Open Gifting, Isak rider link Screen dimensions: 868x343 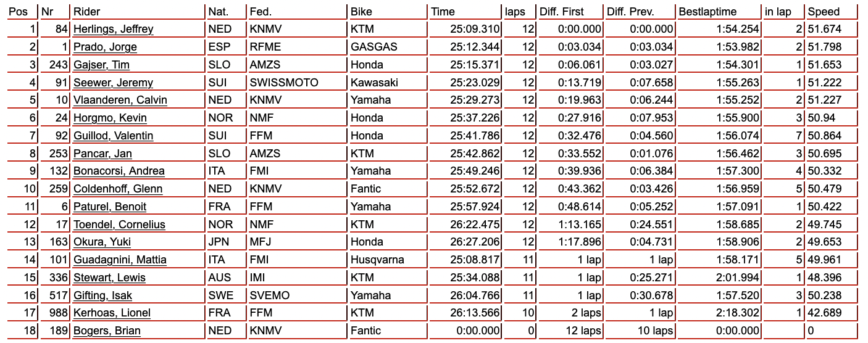tap(102, 295)
